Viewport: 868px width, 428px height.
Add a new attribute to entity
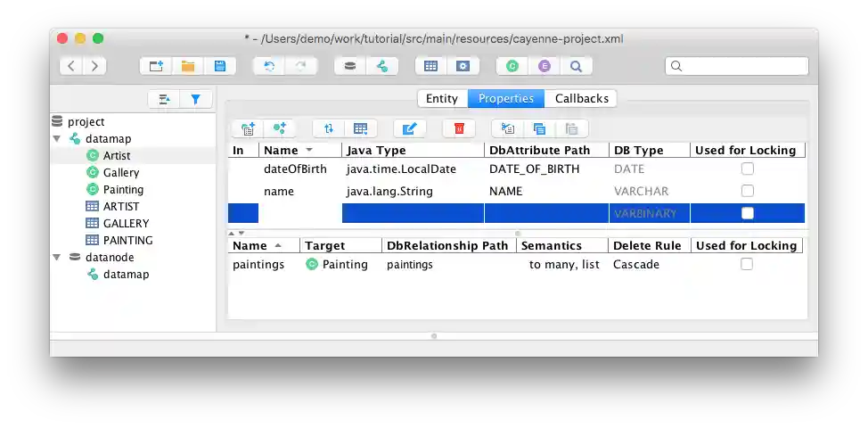248,128
